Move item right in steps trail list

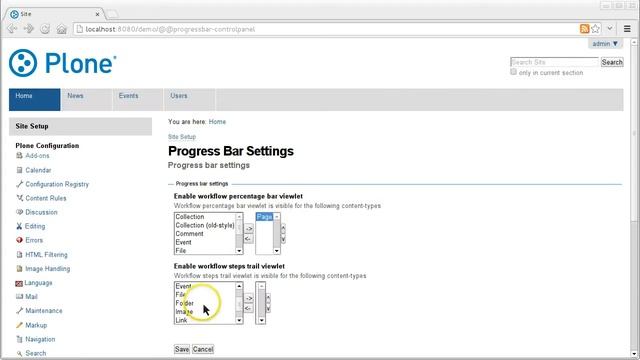[249, 298]
